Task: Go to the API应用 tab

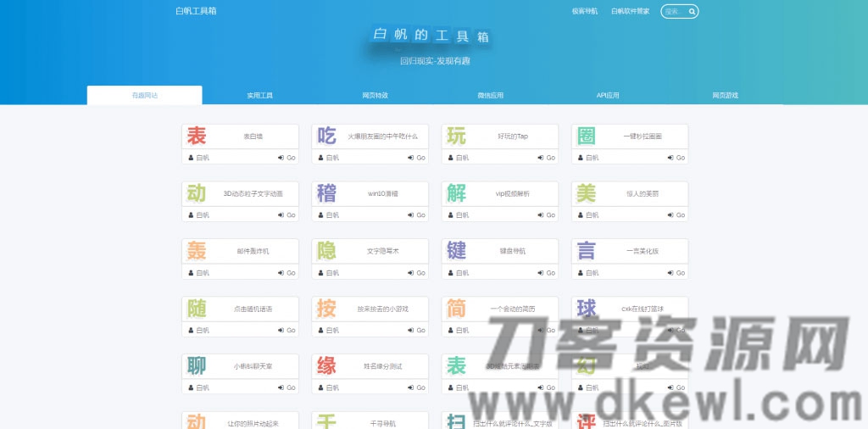Action: coord(607,96)
